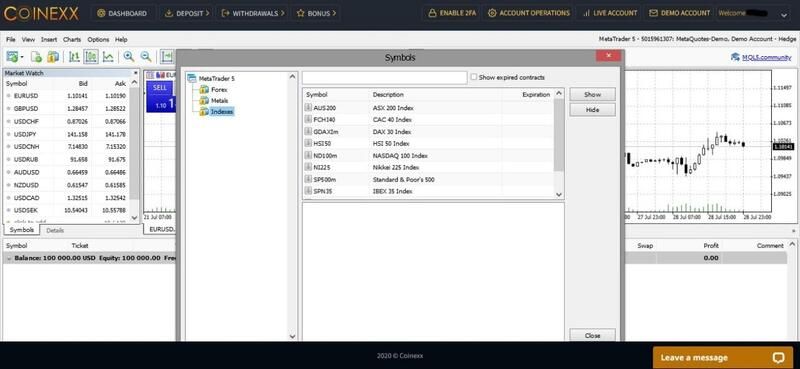This screenshot has height=369, width=800.
Task: Open new order dropdown arrow in toolbar
Action: click(21, 57)
